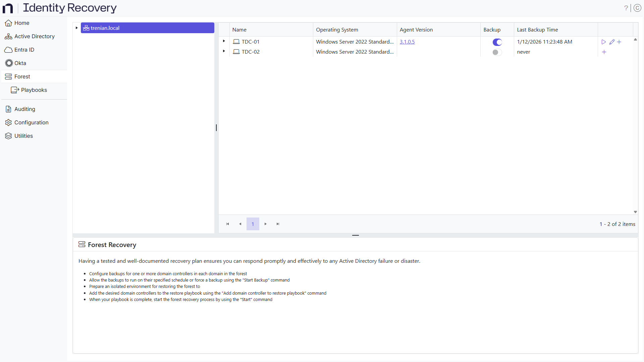Click the plus icon on the TDC-01 row
Image resolution: width=644 pixels, height=362 pixels.
coord(619,42)
